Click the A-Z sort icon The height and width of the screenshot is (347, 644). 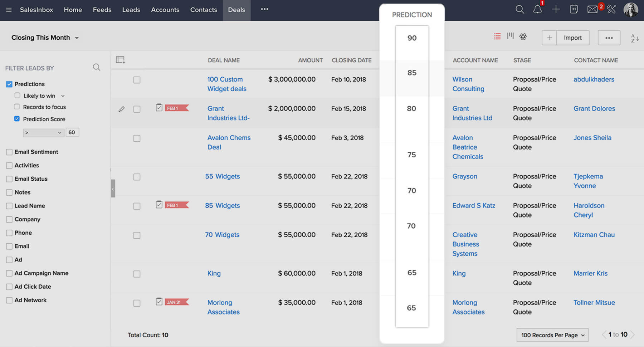[635, 38]
